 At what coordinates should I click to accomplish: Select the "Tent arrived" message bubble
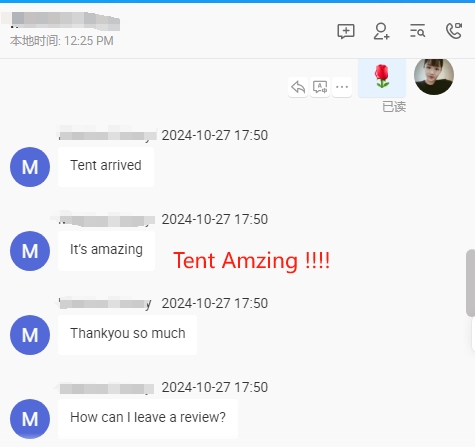click(106, 167)
